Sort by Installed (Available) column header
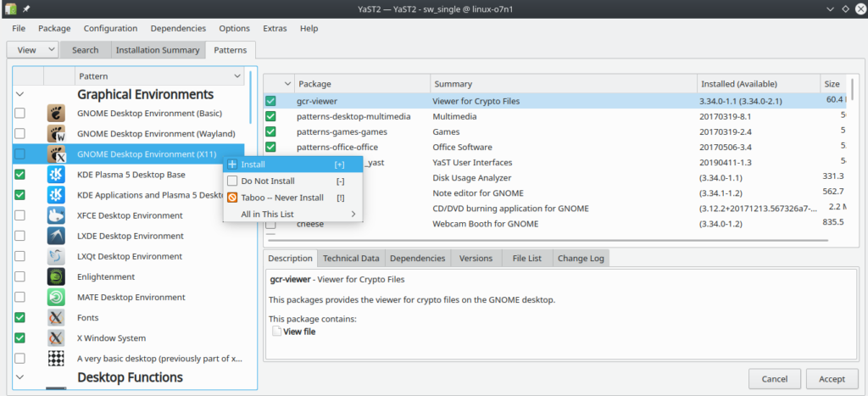 click(x=759, y=84)
